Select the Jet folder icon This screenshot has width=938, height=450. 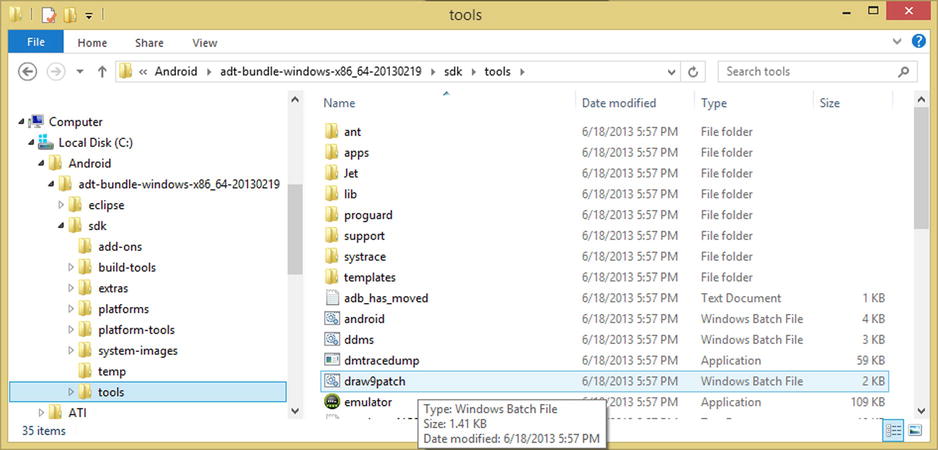[x=331, y=174]
